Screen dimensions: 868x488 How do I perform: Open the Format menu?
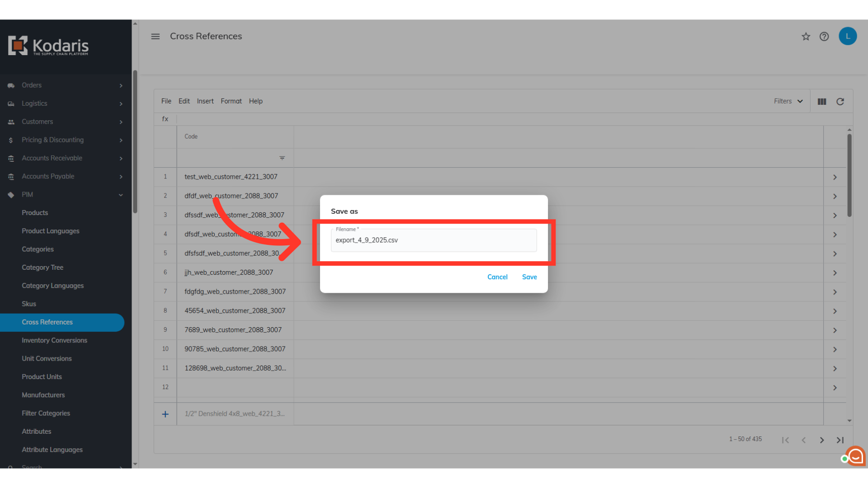point(231,101)
